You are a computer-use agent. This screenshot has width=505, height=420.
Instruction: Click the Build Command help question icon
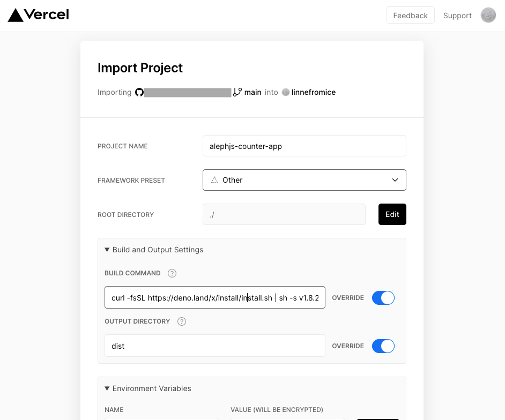[x=172, y=273]
